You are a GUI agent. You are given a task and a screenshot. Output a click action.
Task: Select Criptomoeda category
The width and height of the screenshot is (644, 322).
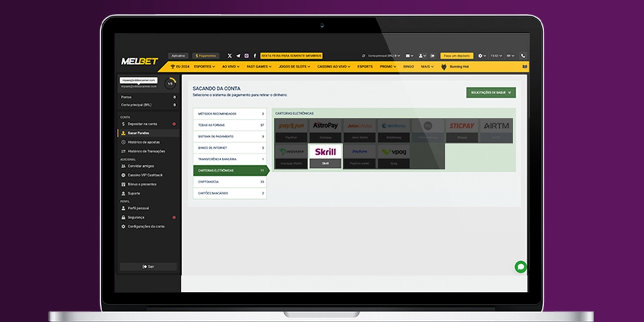click(230, 182)
